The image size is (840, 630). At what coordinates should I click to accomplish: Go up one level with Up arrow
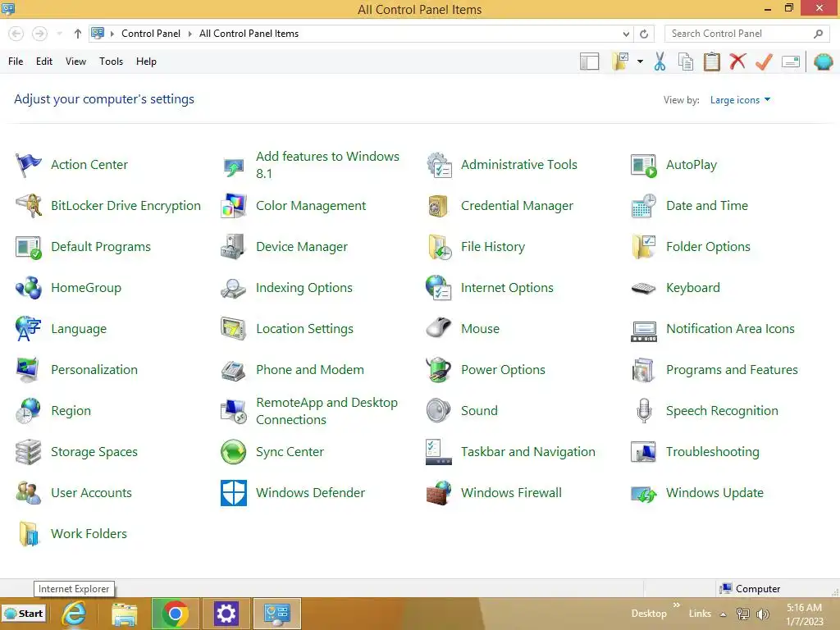pyautogui.click(x=78, y=34)
